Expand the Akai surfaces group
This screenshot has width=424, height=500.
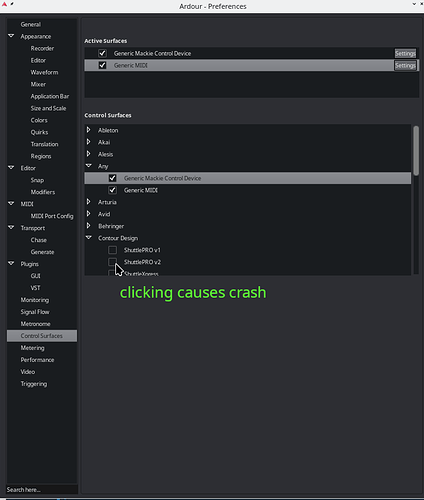tap(89, 142)
